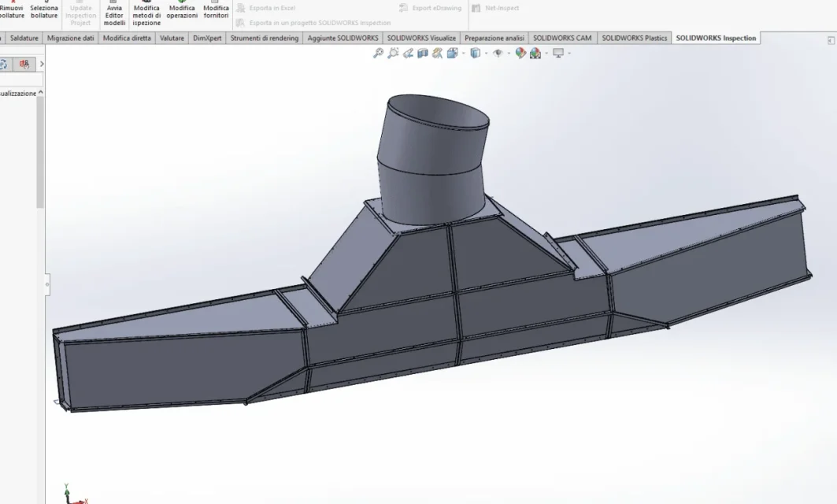Expand the Display Style dropdown arrow
837x504 pixels.
click(486, 53)
